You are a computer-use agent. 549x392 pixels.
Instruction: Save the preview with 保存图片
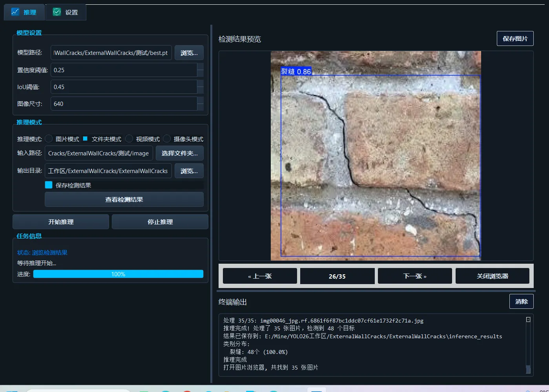[515, 38]
